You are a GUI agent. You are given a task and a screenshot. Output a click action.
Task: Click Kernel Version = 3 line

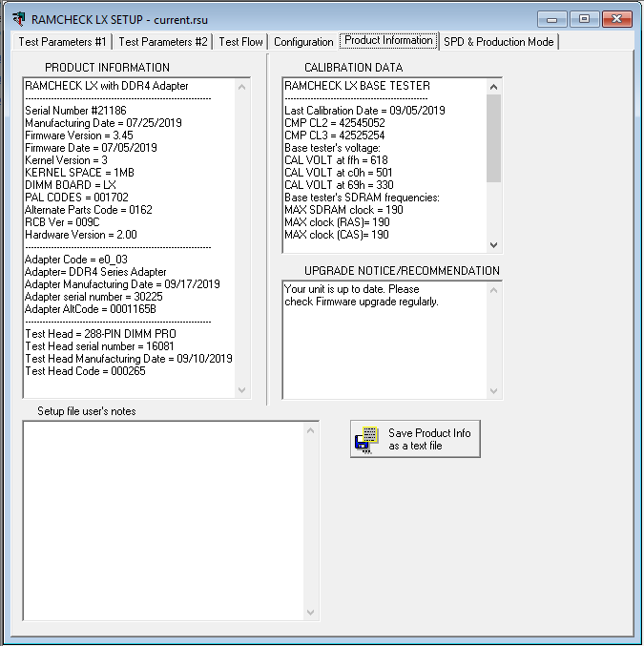[x=66, y=160]
